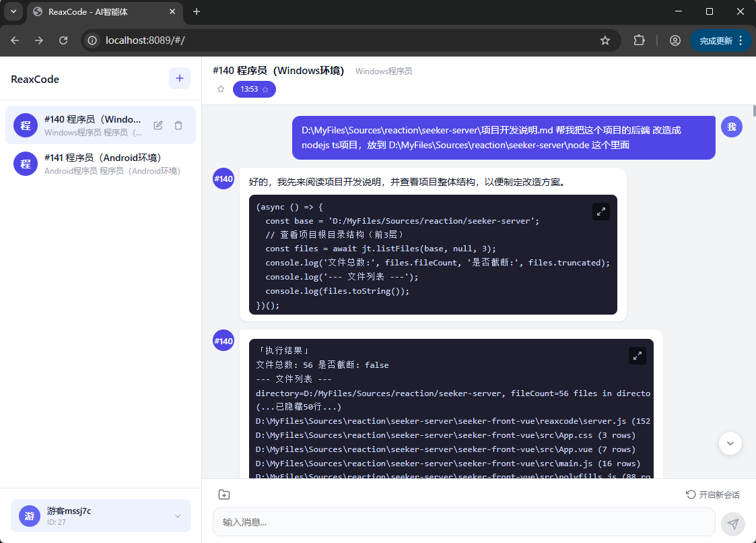
Task: Send the message with the paper plane button
Action: click(733, 524)
